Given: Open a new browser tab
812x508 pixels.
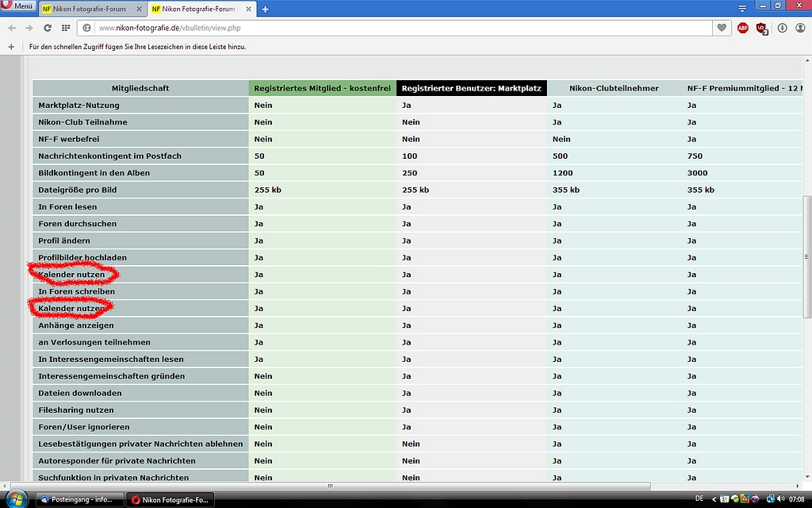Looking at the screenshot, I should 265,10.
